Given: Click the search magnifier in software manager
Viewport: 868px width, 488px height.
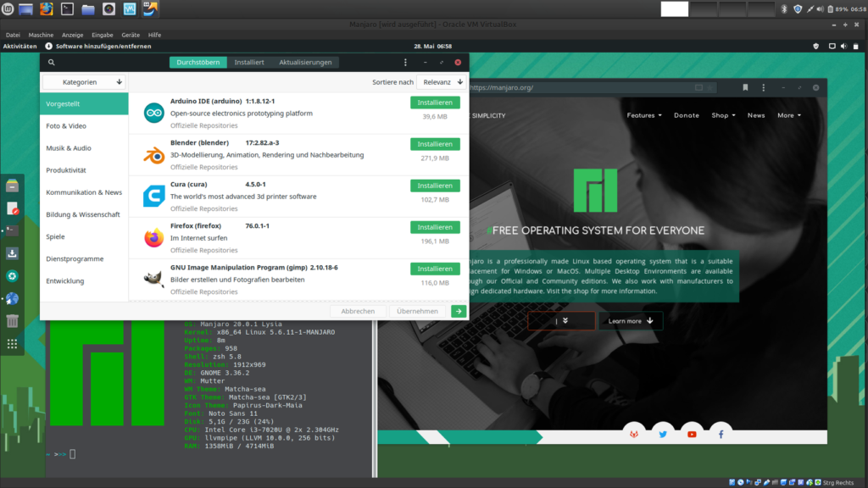Looking at the screenshot, I should pyautogui.click(x=52, y=63).
